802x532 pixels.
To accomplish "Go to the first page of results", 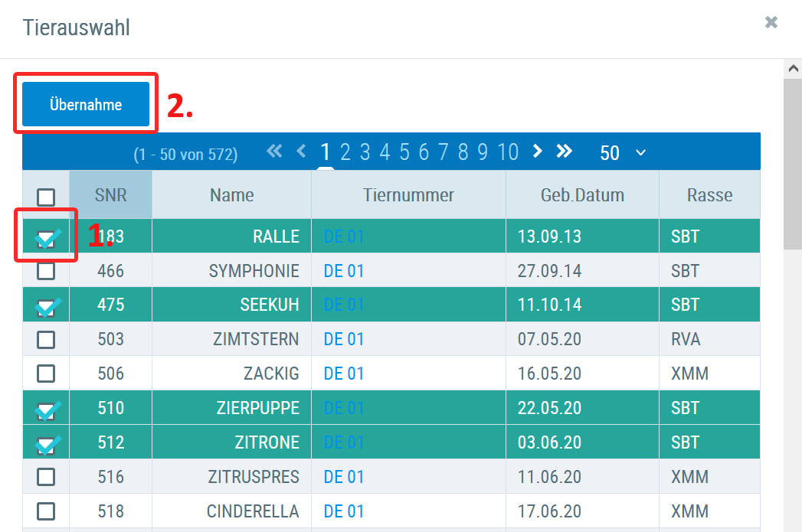I will (274, 152).
